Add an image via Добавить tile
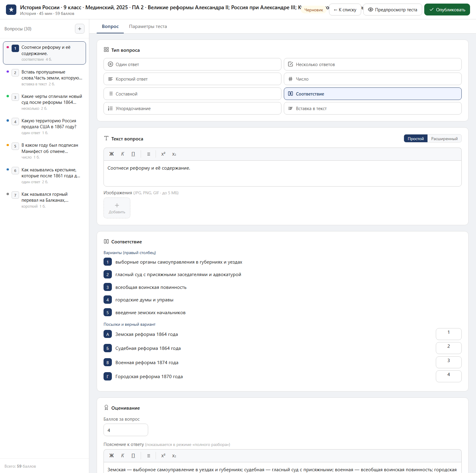Image resolution: width=476 pixels, height=473 pixels. tap(117, 208)
